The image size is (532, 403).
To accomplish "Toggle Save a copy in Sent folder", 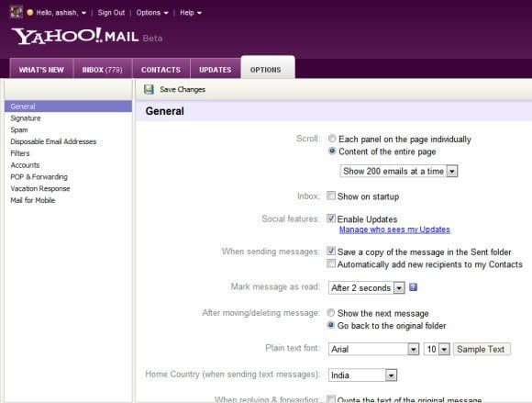I will (331, 251).
